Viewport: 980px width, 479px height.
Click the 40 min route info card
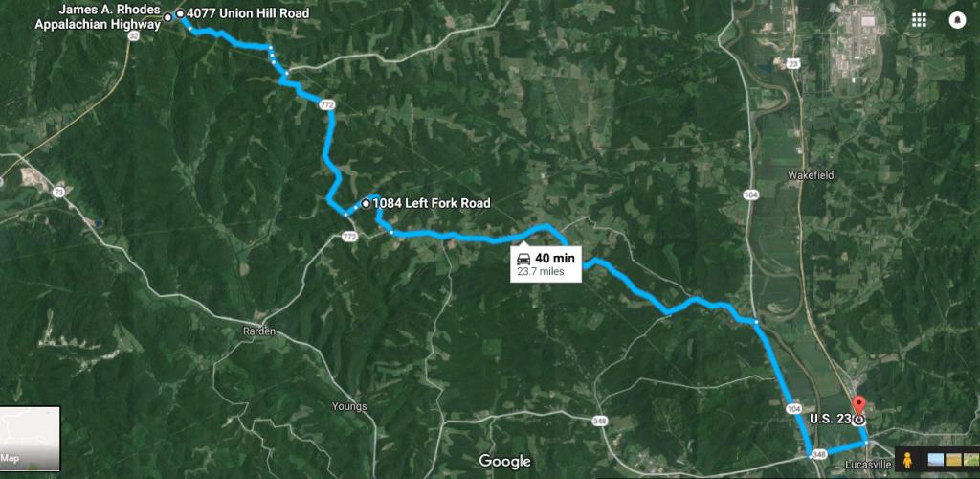tap(546, 264)
